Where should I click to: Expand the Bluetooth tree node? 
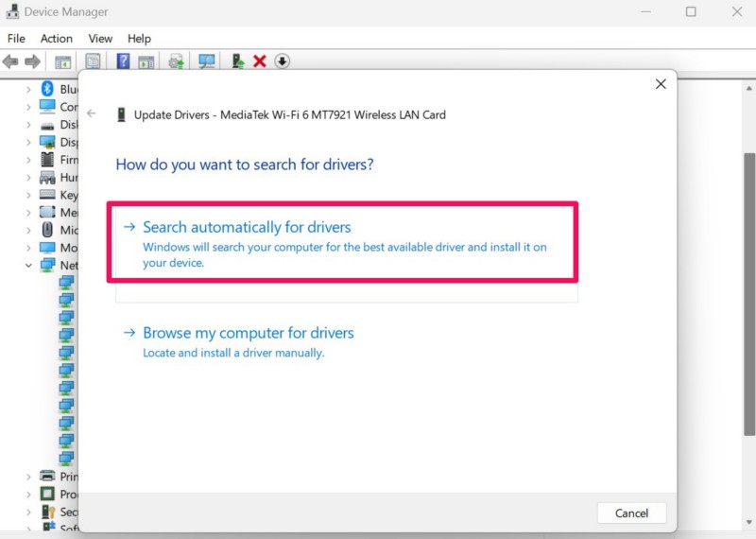[x=28, y=89]
